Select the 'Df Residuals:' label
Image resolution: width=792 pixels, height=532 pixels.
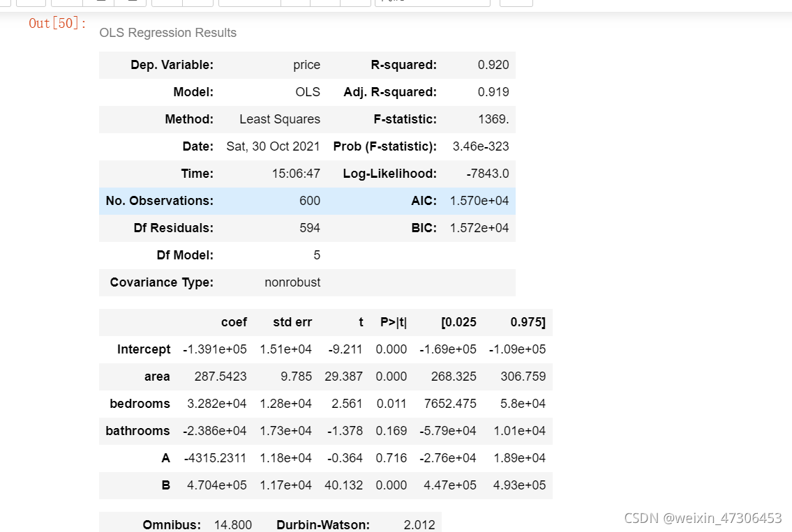click(x=173, y=229)
